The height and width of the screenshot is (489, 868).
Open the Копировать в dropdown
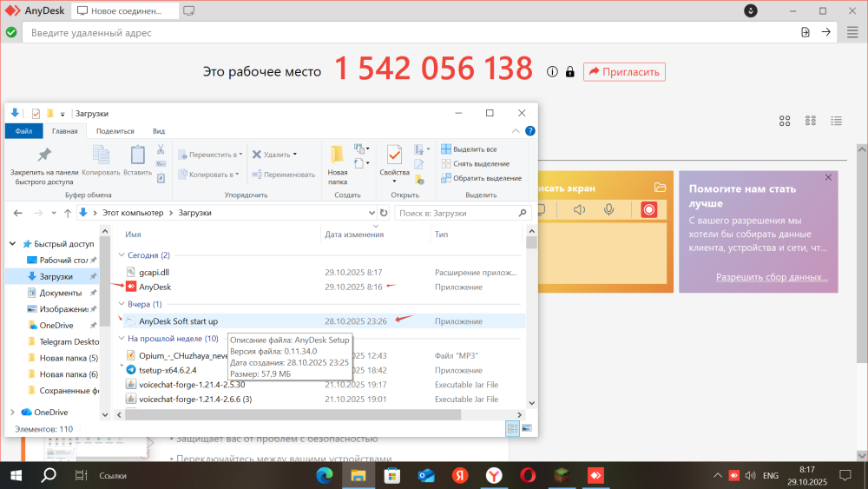(x=208, y=175)
